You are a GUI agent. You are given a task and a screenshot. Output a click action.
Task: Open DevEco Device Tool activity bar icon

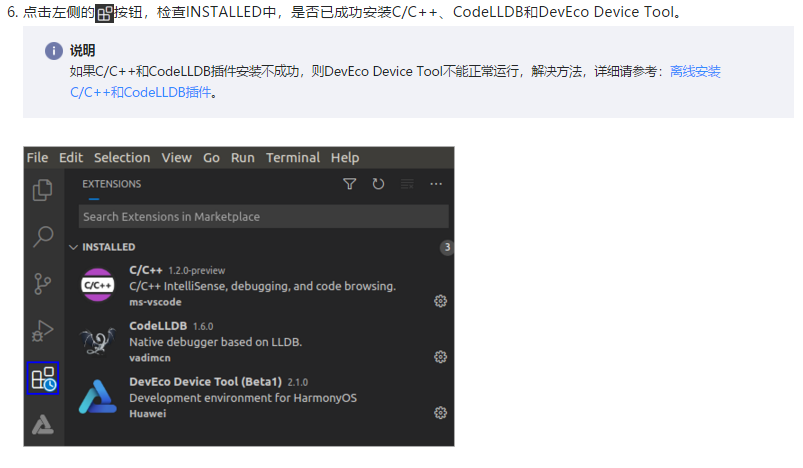tap(43, 424)
